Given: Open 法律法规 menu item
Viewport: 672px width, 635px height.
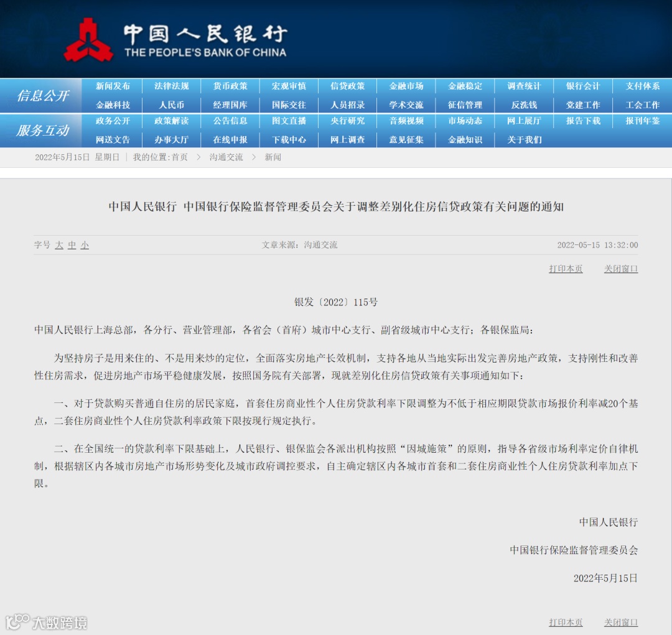Looking at the screenshot, I should (172, 86).
